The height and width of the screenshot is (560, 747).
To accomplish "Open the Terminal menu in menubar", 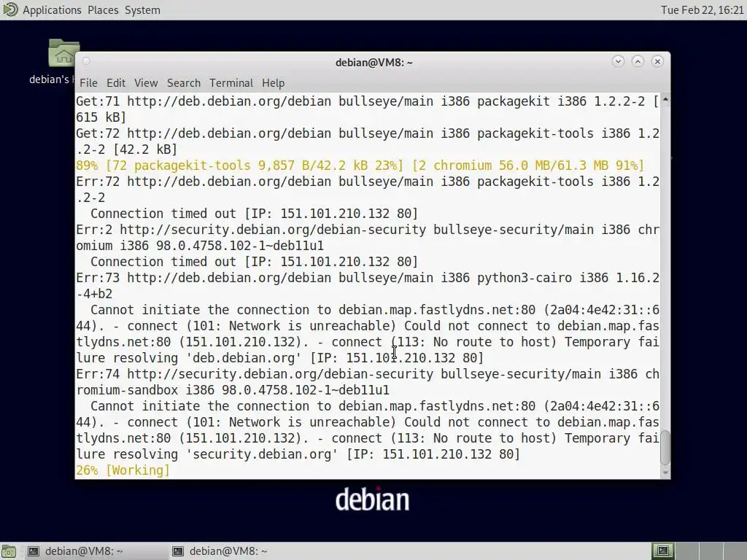I will click(x=231, y=83).
